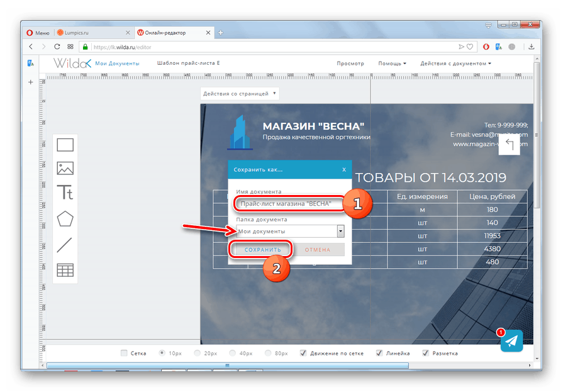Click the undo arrow button on canvas
Screen dimensions: 563x392
pyautogui.click(x=509, y=145)
